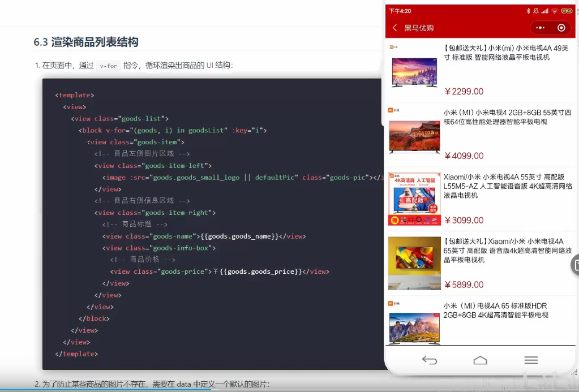579x392 pixels.
Task: Click the goods-price code line
Action: [220, 272]
